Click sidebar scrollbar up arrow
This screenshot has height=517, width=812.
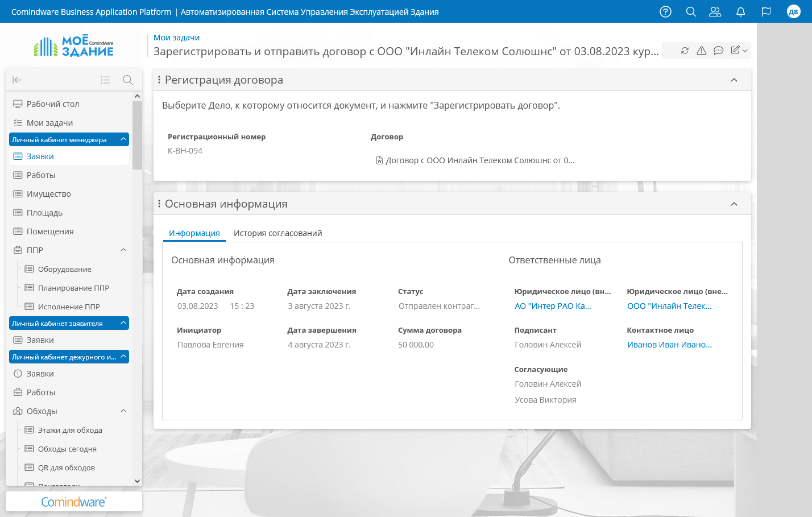tap(137, 96)
